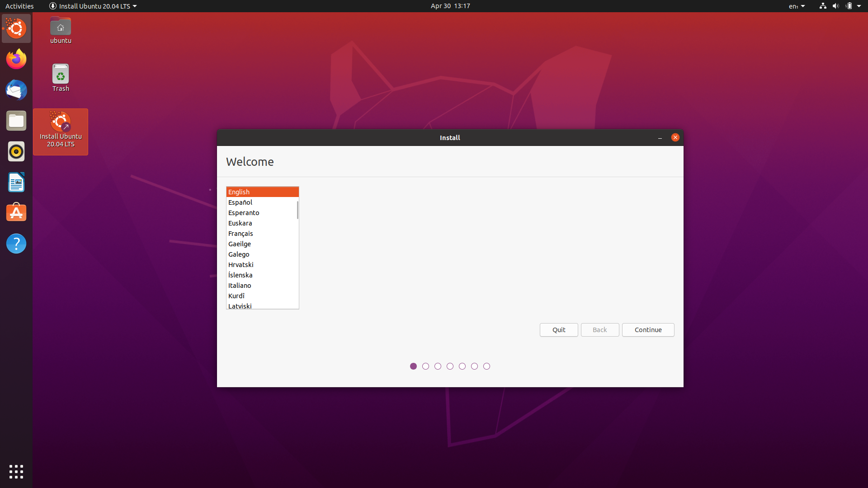Minimize the Install window
Image resolution: width=868 pixels, height=488 pixels.
tap(660, 137)
